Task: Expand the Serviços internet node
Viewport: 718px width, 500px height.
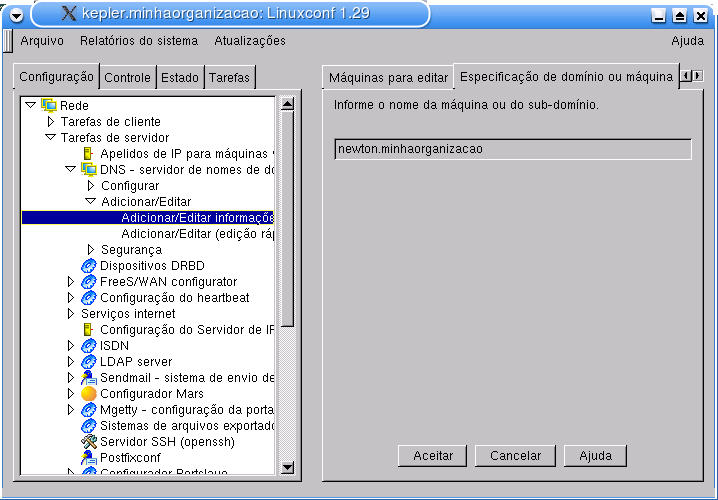Action: point(71,314)
